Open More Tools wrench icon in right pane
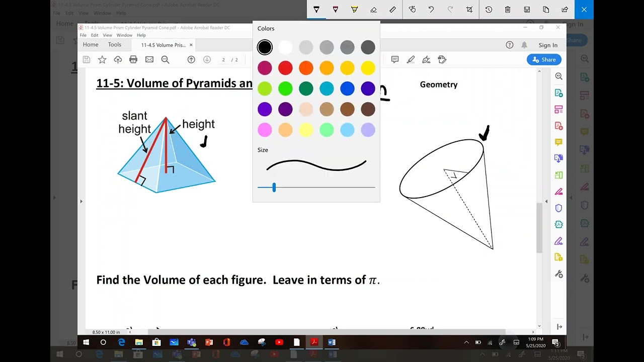The image size is (644, 362). coord(559,274)
